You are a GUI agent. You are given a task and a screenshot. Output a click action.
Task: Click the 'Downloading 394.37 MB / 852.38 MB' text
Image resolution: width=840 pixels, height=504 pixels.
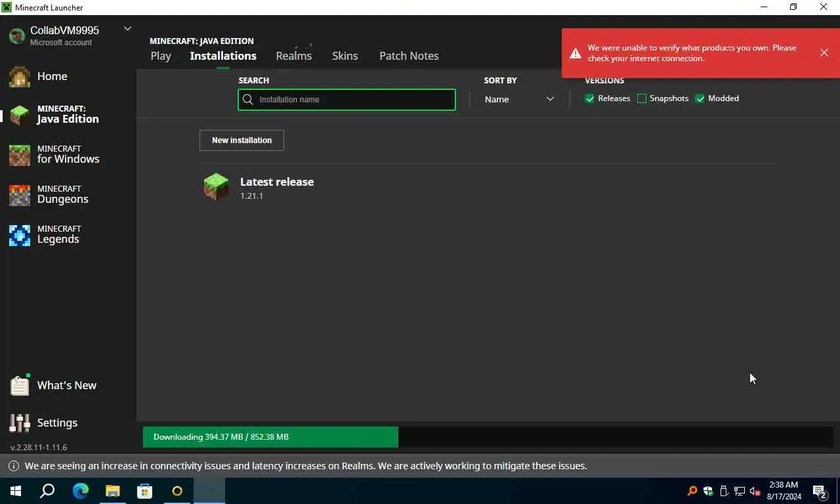coord(221,437)
